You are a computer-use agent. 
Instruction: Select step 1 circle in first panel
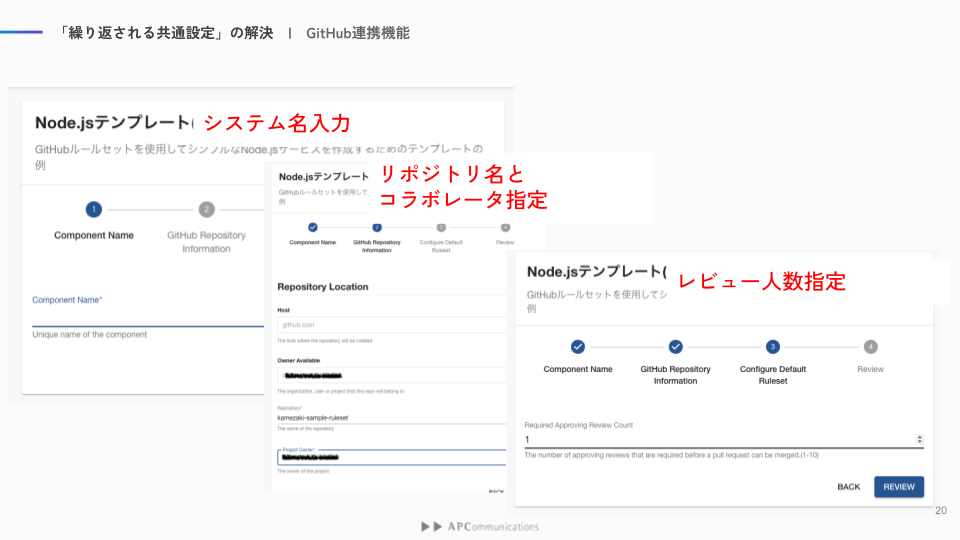point(94,209)
